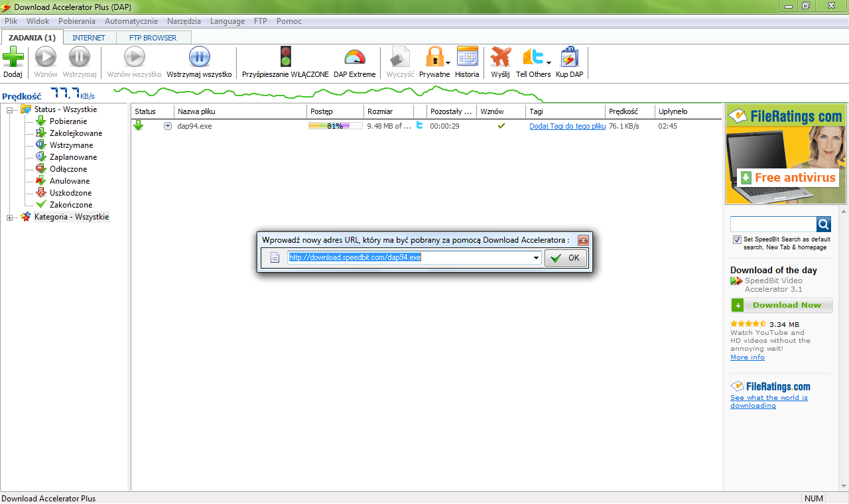849x504 pixels.
Task: Open the Narzędzia menu
Action: click(184, 21)
